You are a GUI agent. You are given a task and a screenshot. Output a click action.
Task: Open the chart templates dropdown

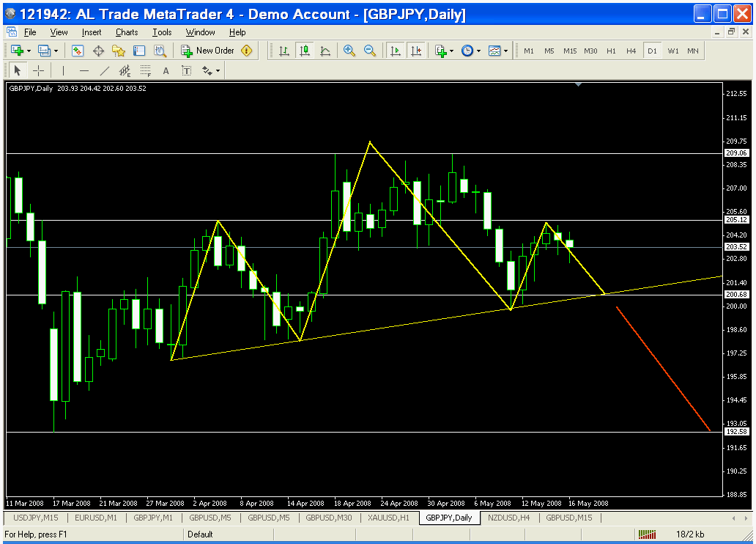[x=498, y=51]
